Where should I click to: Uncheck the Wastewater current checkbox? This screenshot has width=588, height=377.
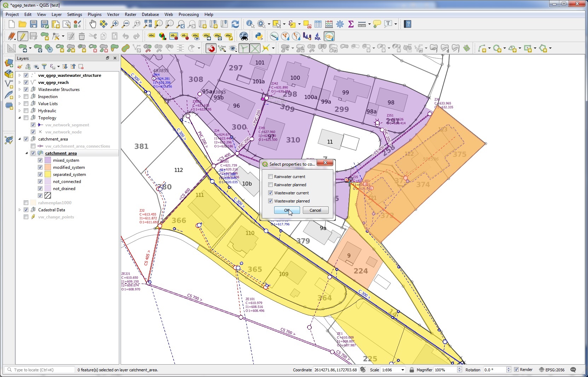click(270, 193)
